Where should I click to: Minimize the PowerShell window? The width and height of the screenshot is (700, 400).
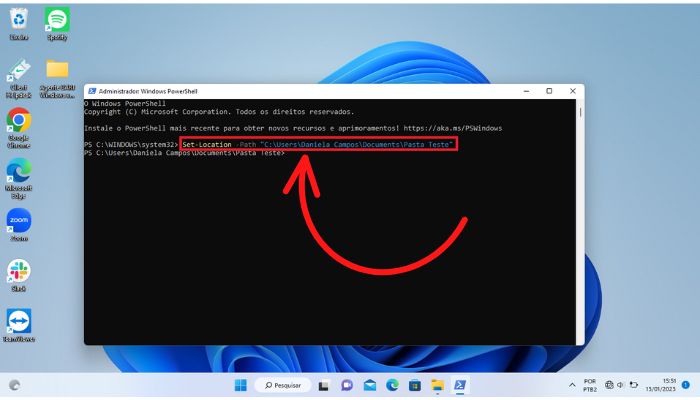pyautogui.click(x=526, y=91)
